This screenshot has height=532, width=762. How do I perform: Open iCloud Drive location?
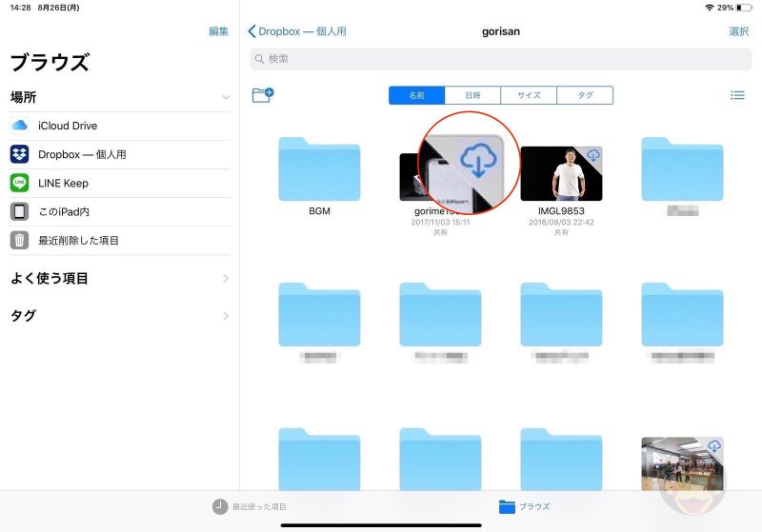click(x=119, y=126)
